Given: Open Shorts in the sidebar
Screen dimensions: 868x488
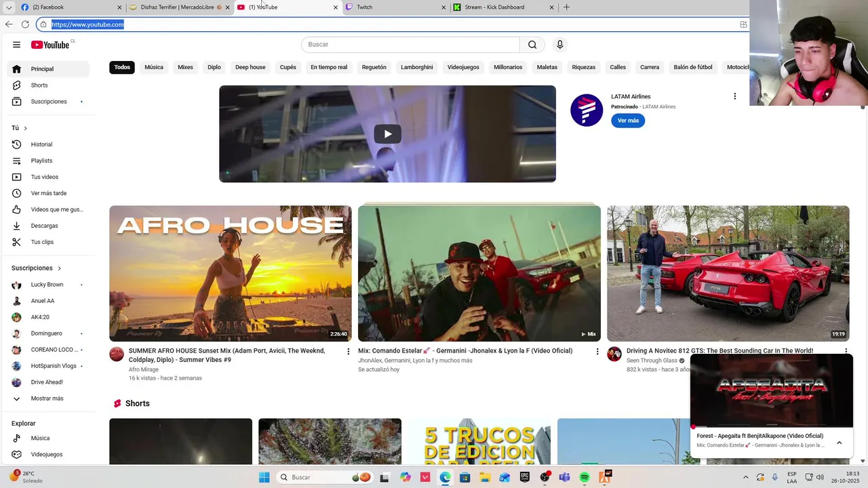Looking at the screenshot, I should click(x=47, y=85).
